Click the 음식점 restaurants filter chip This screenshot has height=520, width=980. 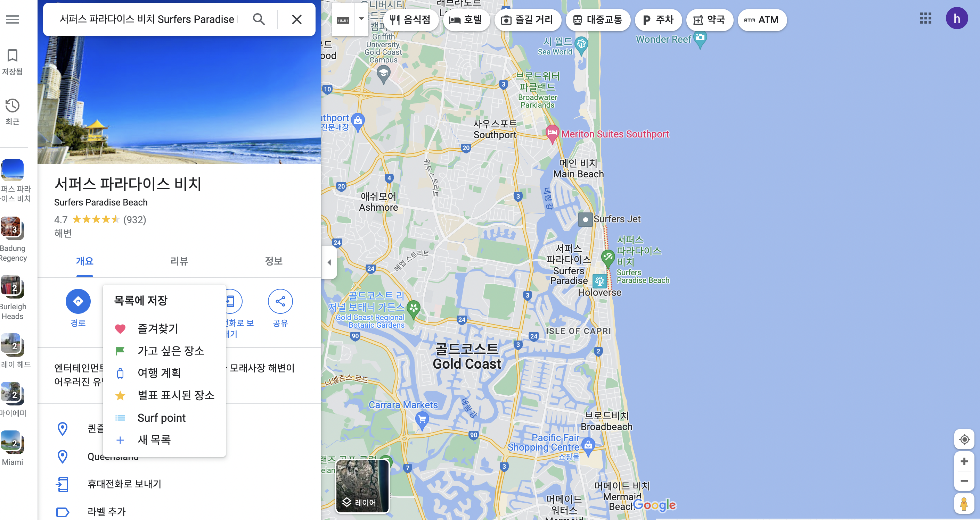(x=411, y=20)
